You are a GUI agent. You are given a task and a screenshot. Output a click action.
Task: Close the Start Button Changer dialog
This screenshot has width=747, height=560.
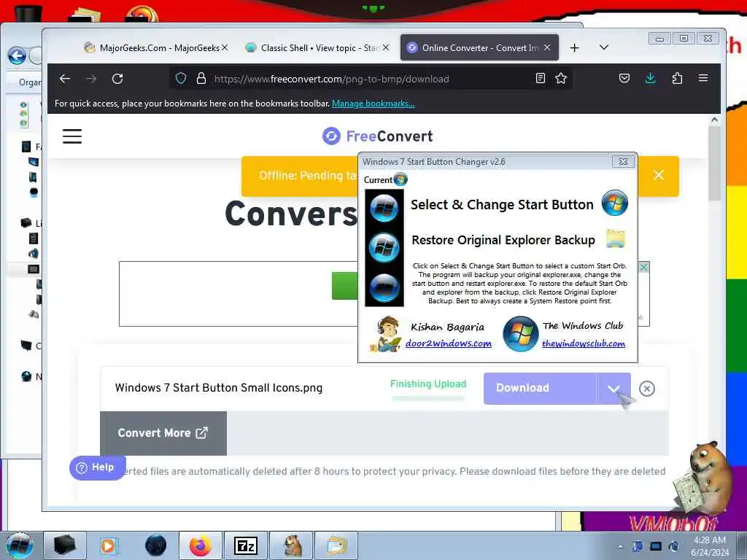coord(623,161)
